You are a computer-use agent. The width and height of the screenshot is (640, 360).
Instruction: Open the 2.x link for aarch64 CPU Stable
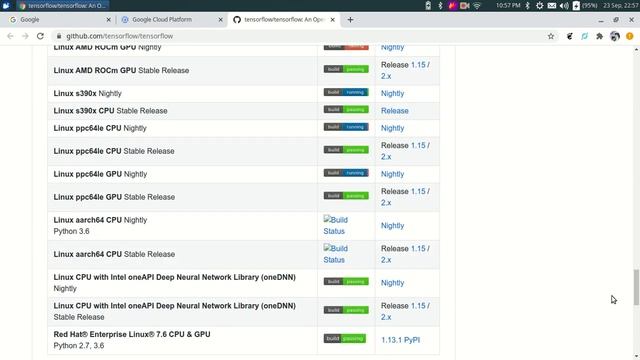tap(386, 260)
